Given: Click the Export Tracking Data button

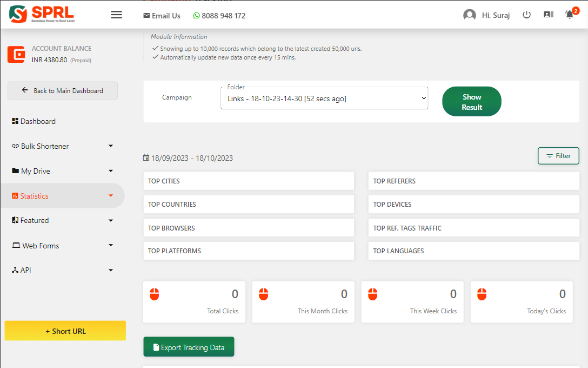Looking at the screenshot, I should coord(189,347).
